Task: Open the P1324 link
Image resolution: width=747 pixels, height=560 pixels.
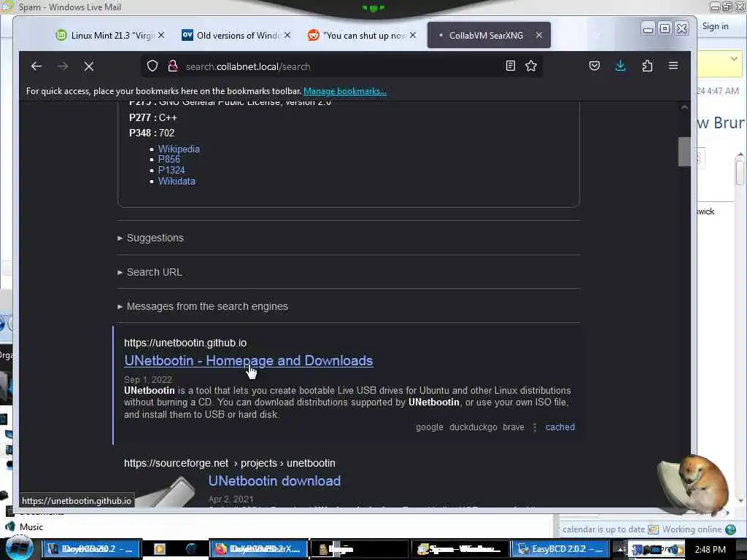Action: click(x=171, y=170)
